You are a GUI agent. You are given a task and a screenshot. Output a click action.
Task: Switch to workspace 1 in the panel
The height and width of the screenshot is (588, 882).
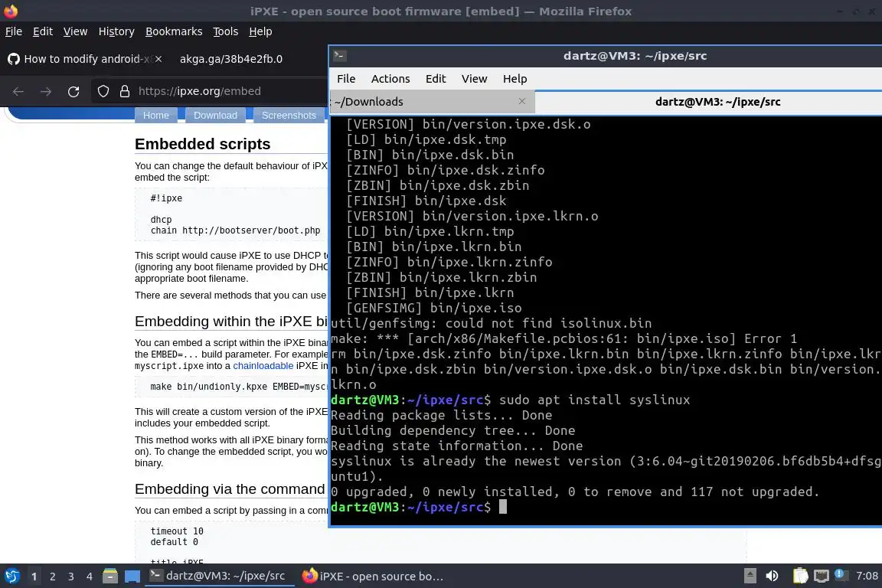(34, 577)
